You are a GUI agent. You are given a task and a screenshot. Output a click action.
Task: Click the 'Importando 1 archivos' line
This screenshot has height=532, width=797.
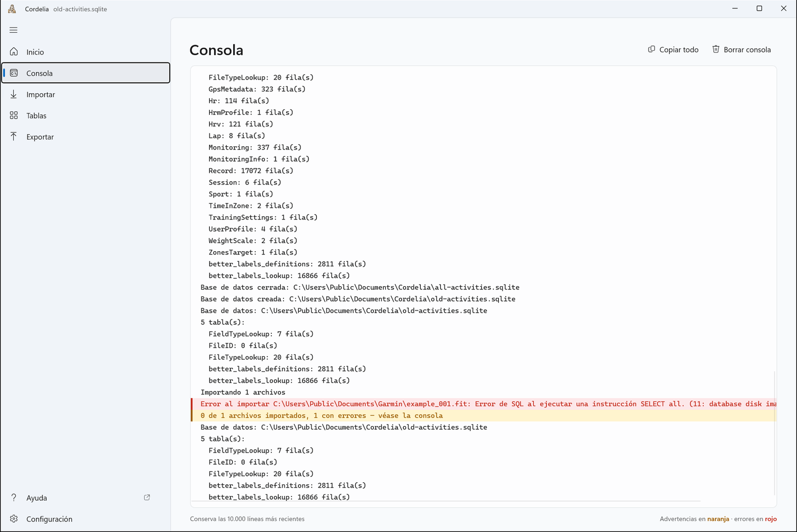tap(243, 392)
